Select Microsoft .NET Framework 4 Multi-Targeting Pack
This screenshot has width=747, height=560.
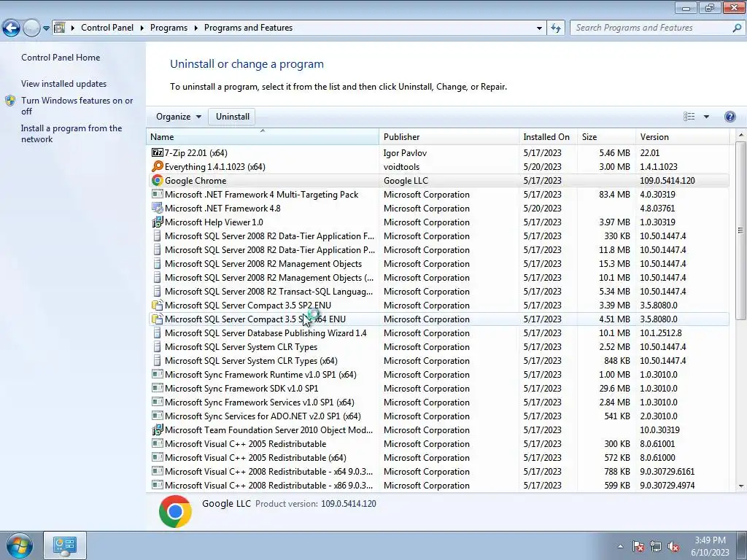tap(438, 194)
